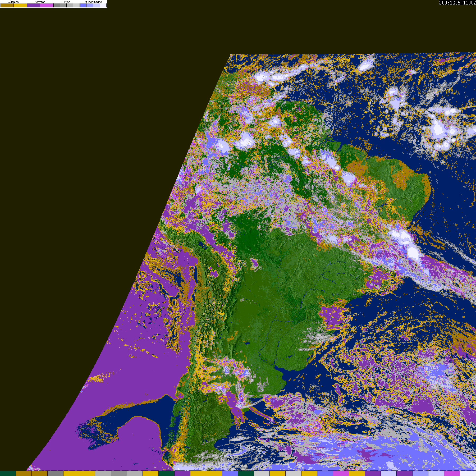Pick the magenta Estratos legend swatch
Image resolution: width=476 pixels, height=476 pixels.
pyautogui.click(x=47, y=5)
